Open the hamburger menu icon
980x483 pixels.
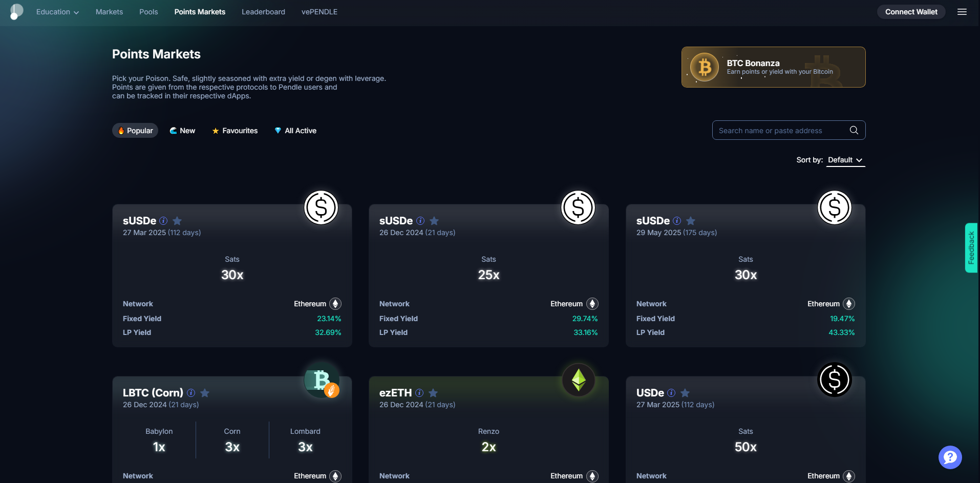[x=962, y=12]
